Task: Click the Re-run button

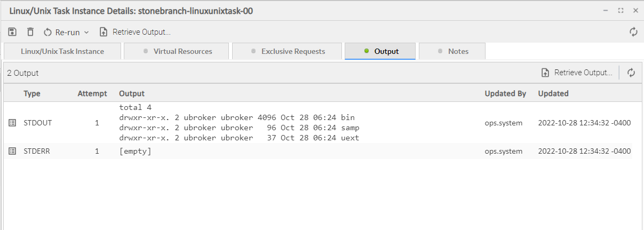Action: 62,32
